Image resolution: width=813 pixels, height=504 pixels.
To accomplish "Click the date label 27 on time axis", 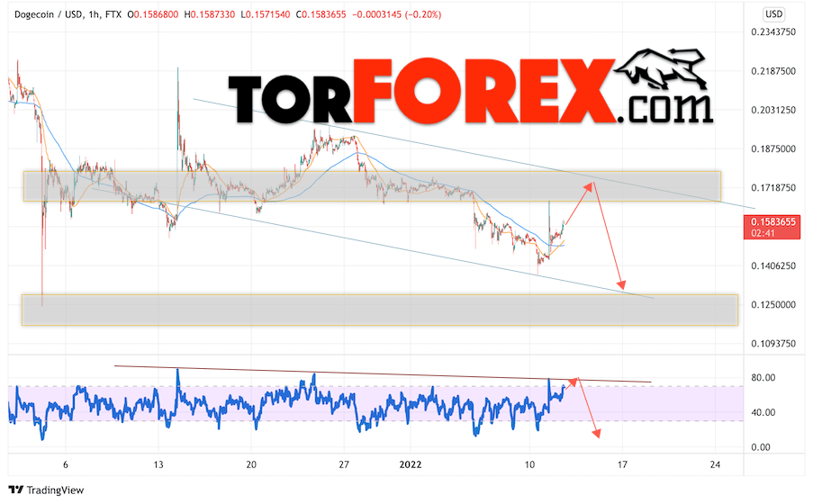I will tap(344, 464).
